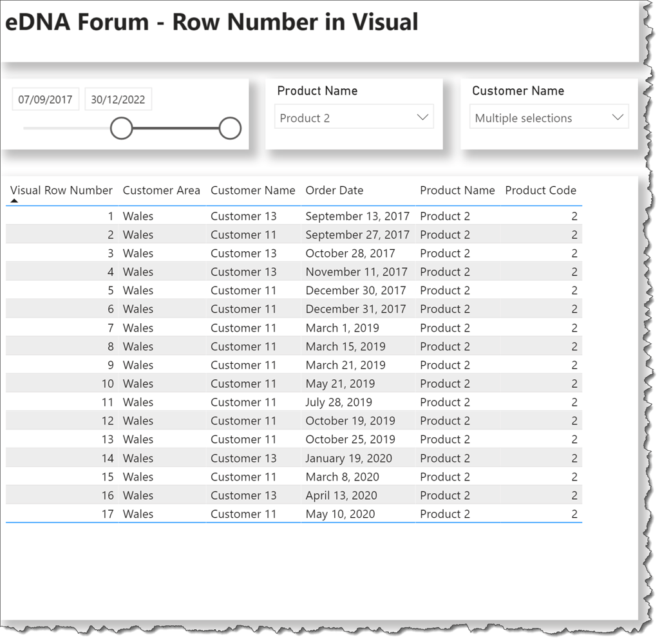Screen dimensions: 662x644
Task: Sort by the Product Name column header
Action: (x=457, y=191)
